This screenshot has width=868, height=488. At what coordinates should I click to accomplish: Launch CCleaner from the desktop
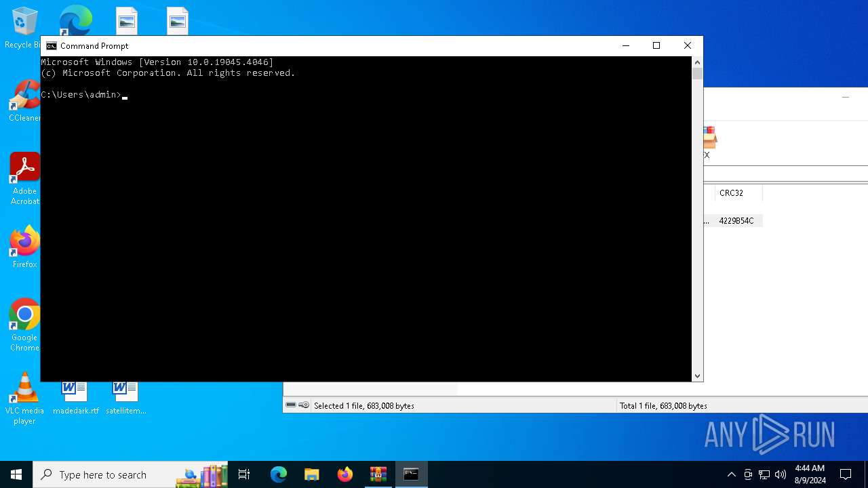coord(24,101)
